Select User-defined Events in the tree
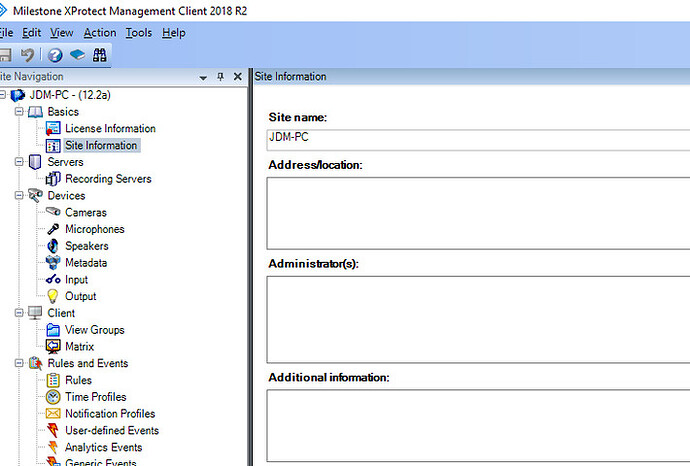The image size is (690, 466). pos(112,430)
